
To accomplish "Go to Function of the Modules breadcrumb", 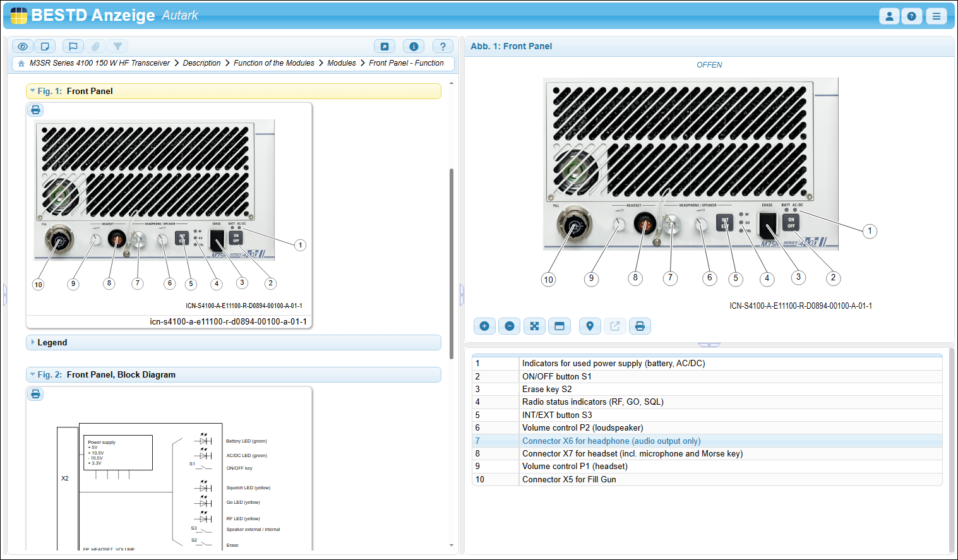I will (274, 63).
